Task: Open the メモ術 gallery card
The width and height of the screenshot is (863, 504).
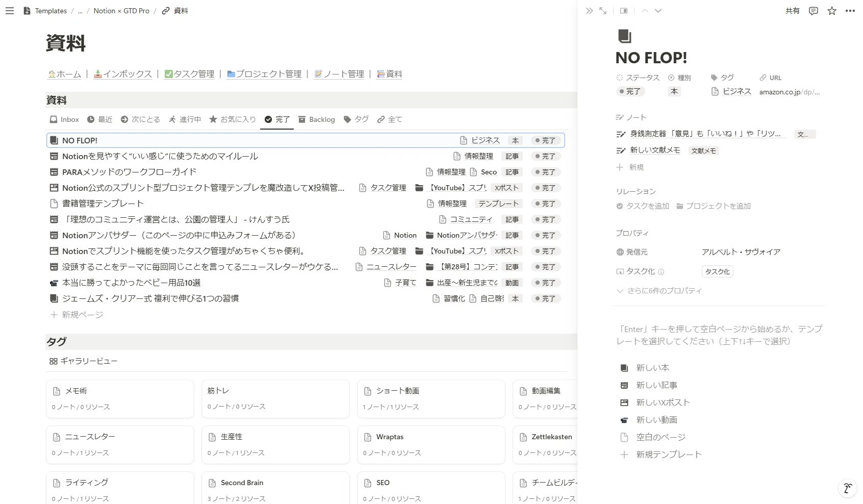Action: (120, 399)
